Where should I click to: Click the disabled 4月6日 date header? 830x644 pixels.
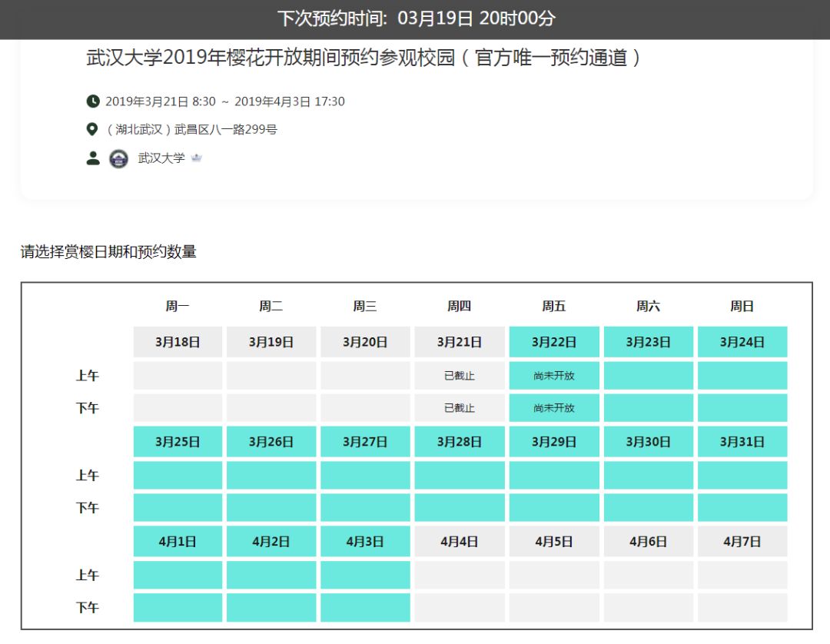[649, 541]
